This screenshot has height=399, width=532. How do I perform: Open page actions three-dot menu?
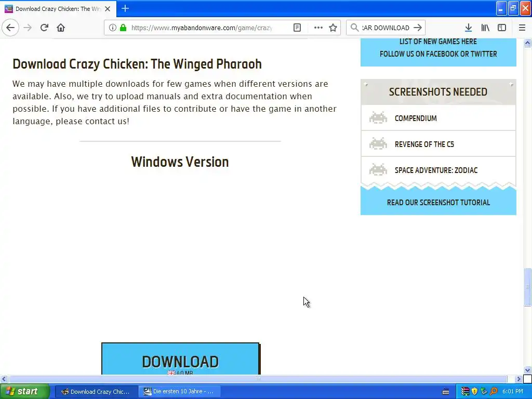point(318,28)
